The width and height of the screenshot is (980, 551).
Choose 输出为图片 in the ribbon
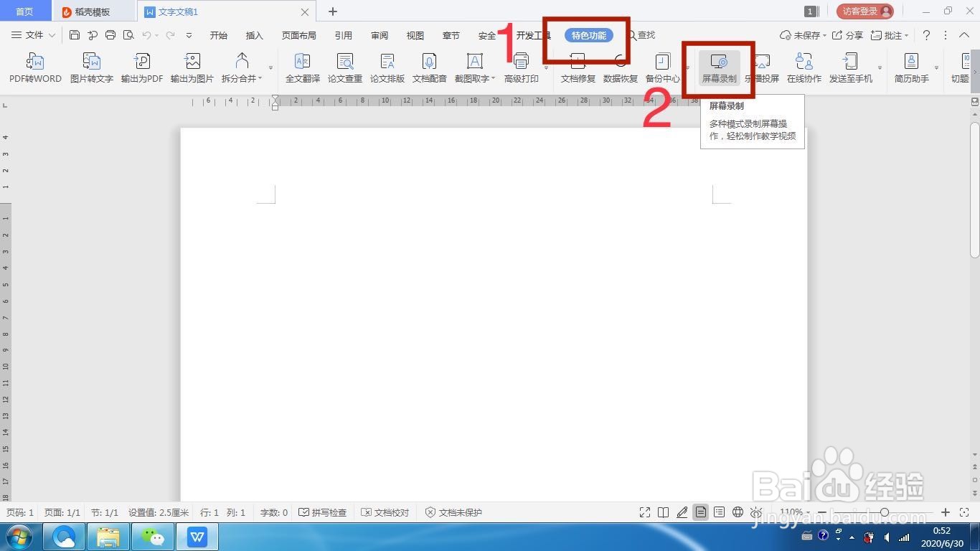(192, 68)
